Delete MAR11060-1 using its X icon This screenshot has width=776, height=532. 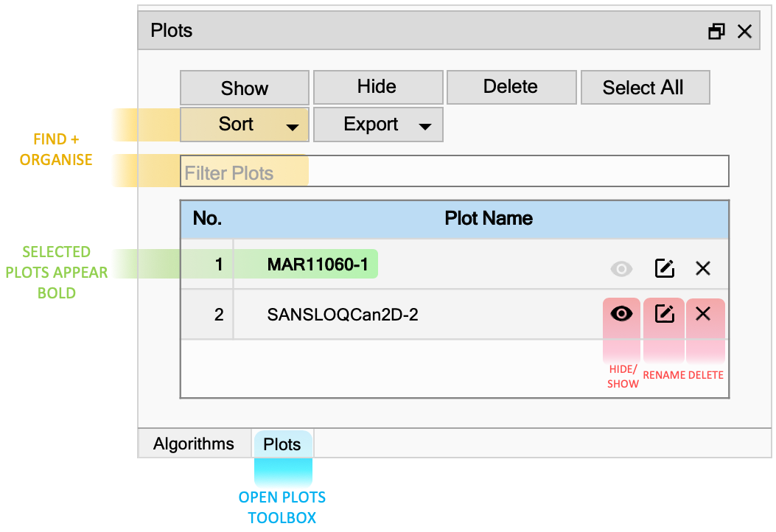coord(703,268)
